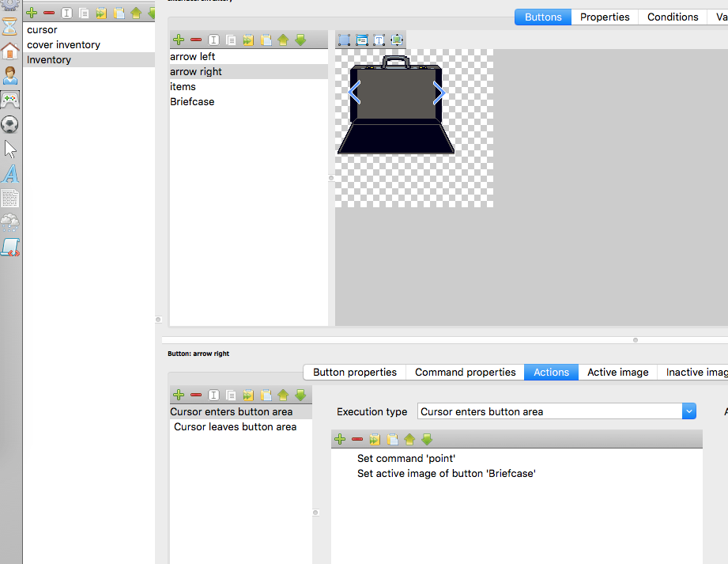Rename button using buttons list toolbar
Viewport: 728px width, 564px height.
click(213, 40)
